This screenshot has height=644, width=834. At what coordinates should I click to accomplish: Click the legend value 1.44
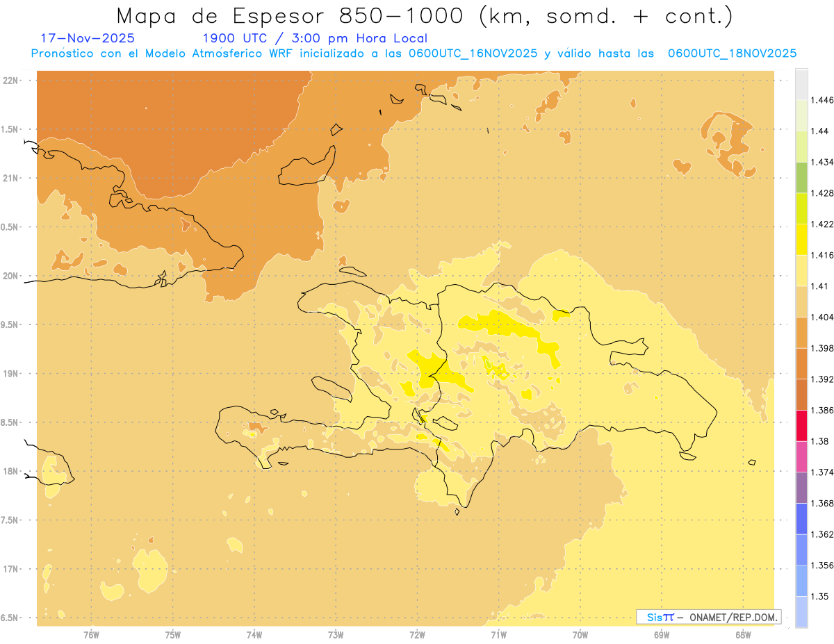click(820, 131)
